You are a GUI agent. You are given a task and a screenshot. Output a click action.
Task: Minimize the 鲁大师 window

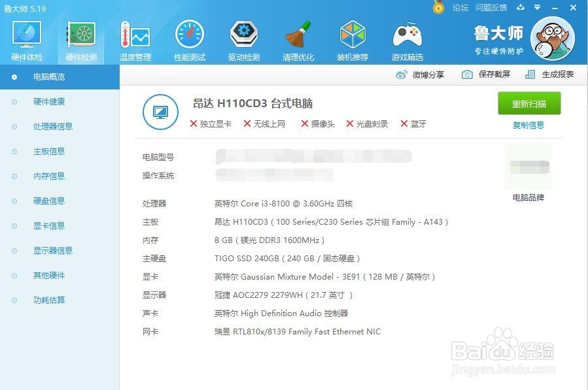tap(555, 7)
